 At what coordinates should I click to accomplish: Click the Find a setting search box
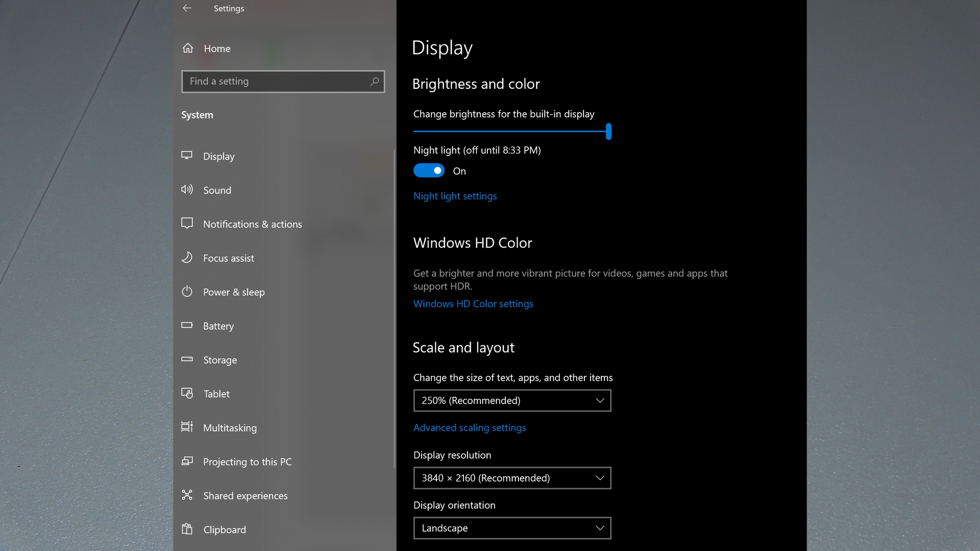(x=283, y=82)
